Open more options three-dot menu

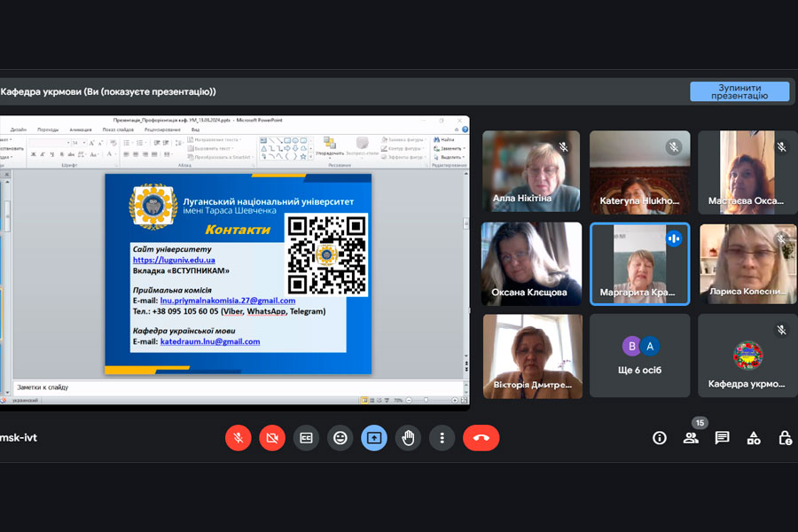tap(442, 438)
